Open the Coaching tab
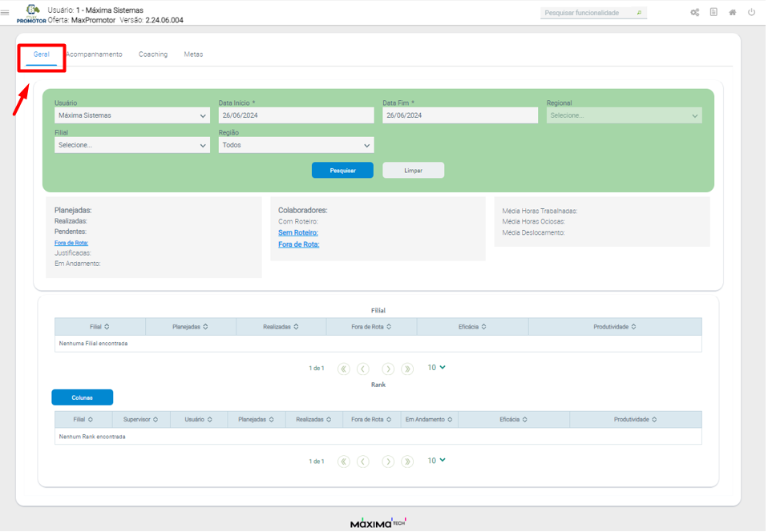 click(x=153, y=54)
